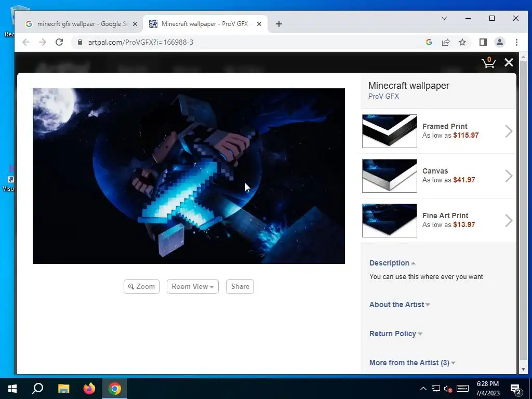532x399 pixels.
Task: Click the Minecraft wallpaper artwork image
Action: click(189, 176)
